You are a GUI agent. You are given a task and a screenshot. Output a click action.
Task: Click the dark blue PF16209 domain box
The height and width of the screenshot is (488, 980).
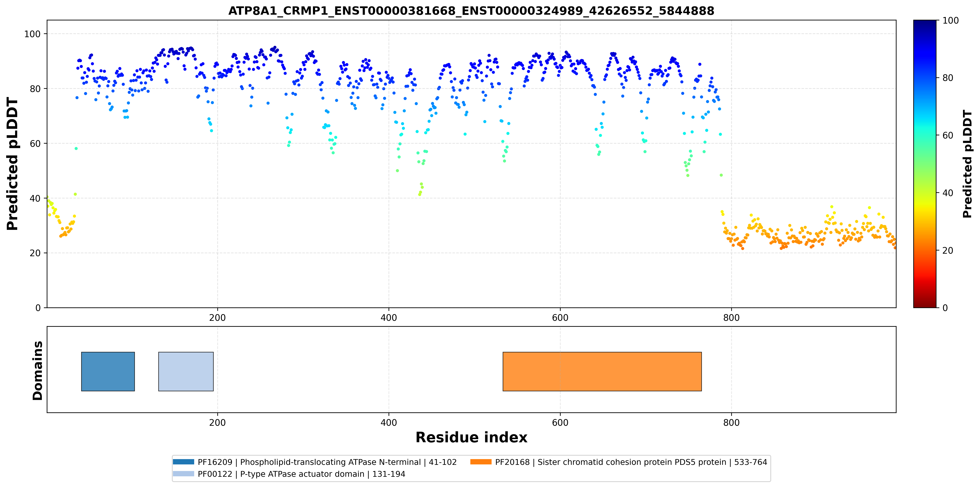(108, 372)
